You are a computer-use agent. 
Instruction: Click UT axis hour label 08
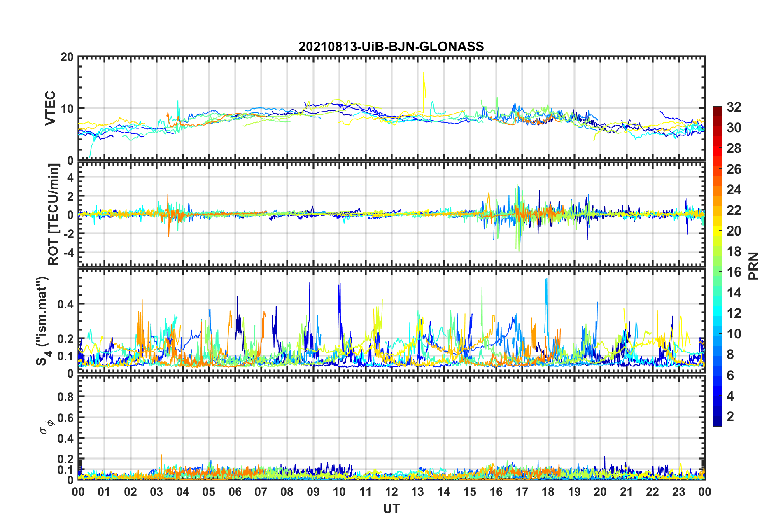(x=287, y=492)
